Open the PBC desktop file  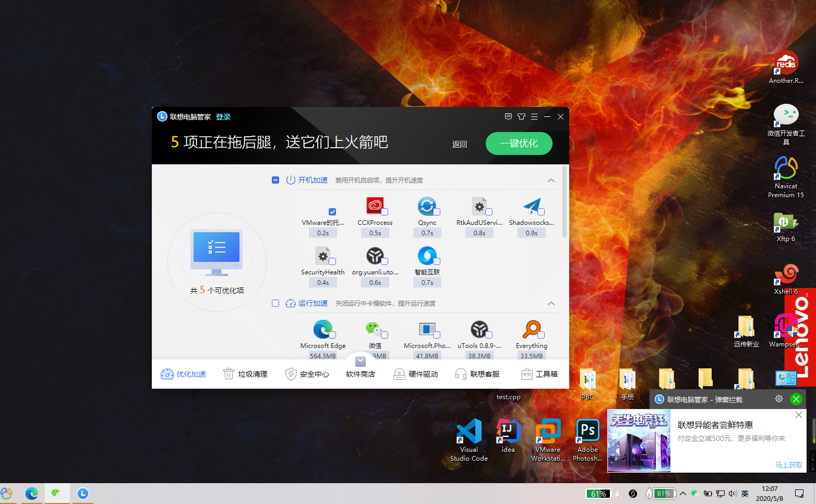coord(587,385)
